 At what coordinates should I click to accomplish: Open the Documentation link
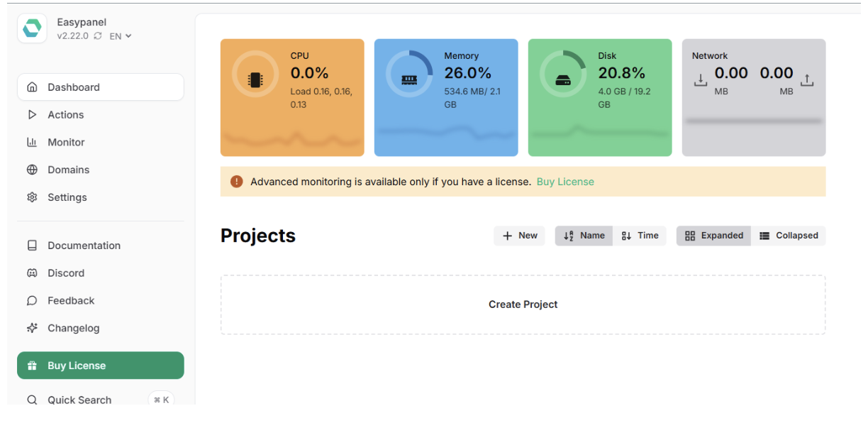(x=100, y=246)
